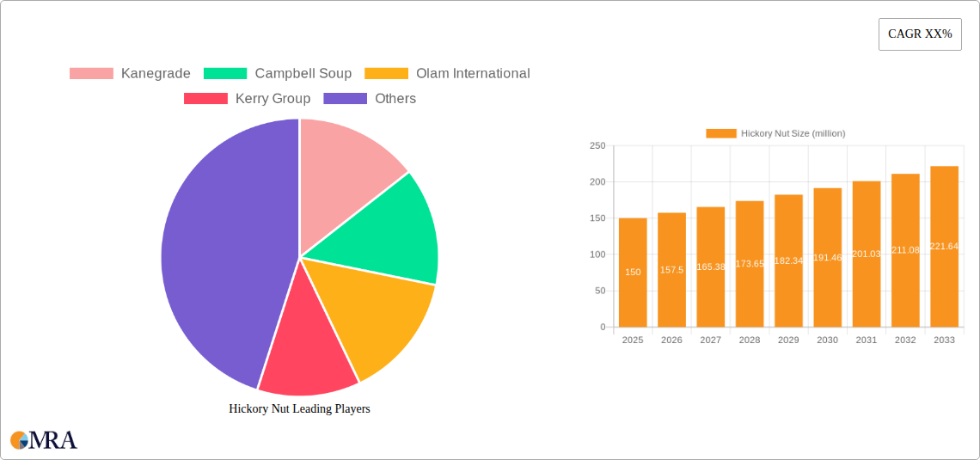Click the 150 y-axis value
The height and width of the screenshot is (460, 980).
(x=597, y=218)
